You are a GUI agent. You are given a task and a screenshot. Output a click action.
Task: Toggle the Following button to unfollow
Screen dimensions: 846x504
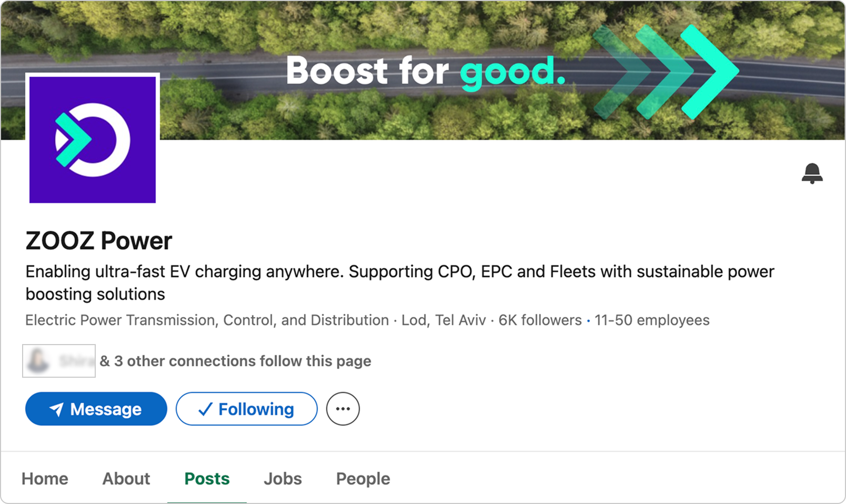[x=246, y=409]
